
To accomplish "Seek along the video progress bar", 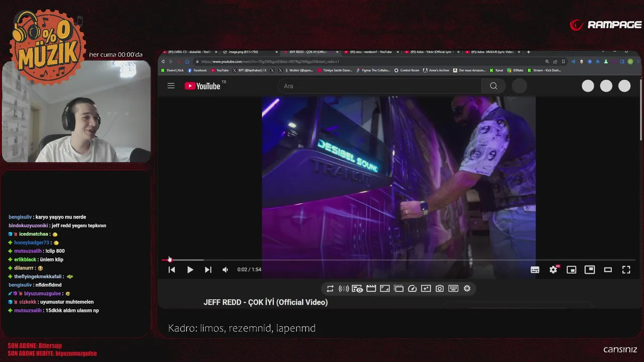I will click(399, 260).
